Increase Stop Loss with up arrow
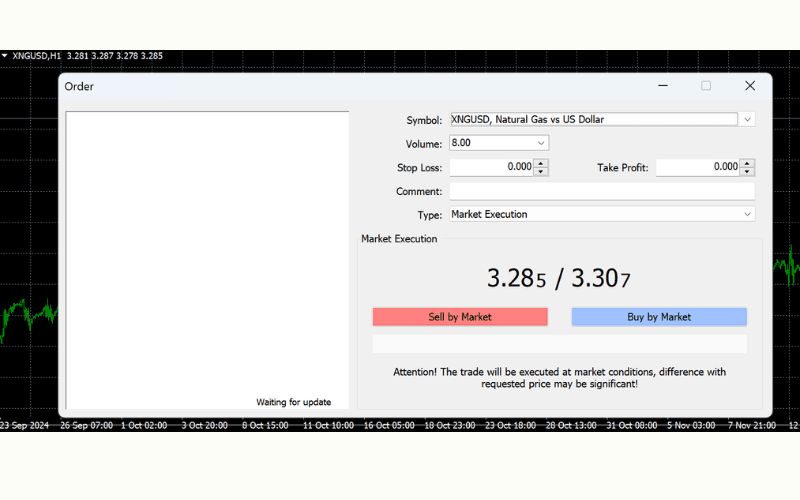The image size is (800, 500). coord(541,163)
